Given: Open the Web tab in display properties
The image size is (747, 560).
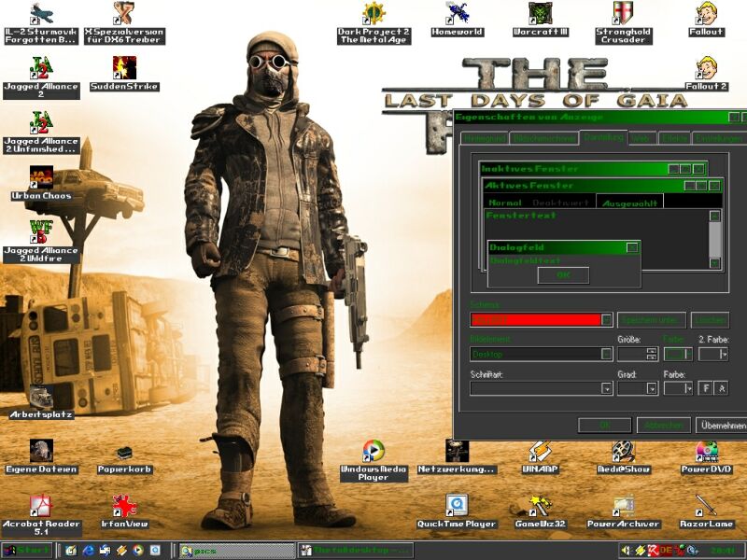Looking at the screenshot, I should pos(642,138).
